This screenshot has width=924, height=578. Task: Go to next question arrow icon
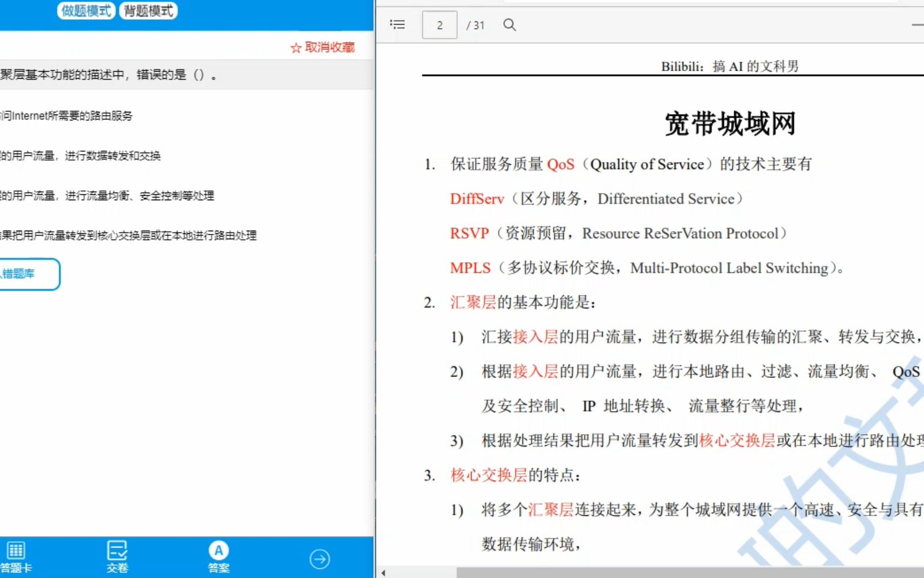pos(320,559)
